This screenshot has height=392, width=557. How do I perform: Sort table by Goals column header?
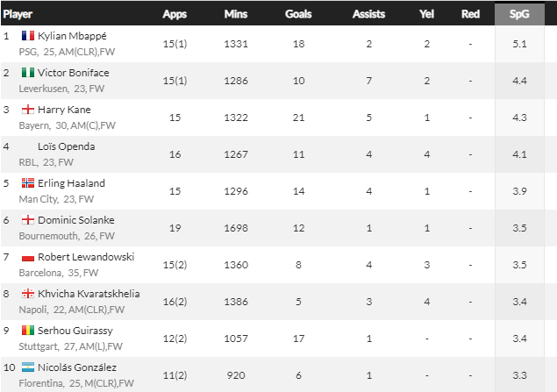point(298,14)
